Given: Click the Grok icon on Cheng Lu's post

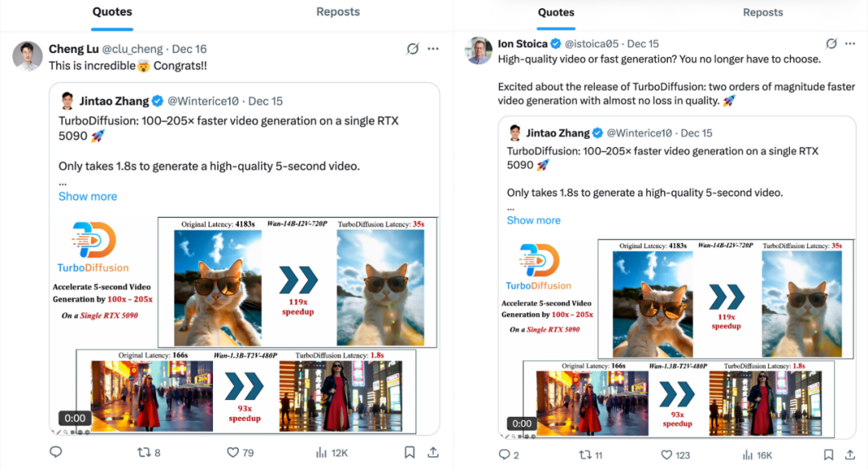Looking at the screenshot, I should (x=412, y=49).
